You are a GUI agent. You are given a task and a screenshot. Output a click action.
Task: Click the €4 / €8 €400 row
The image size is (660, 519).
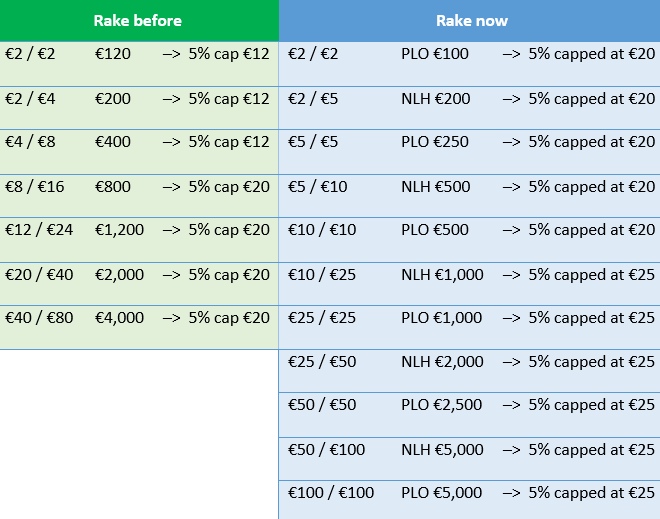coord(138,142)
